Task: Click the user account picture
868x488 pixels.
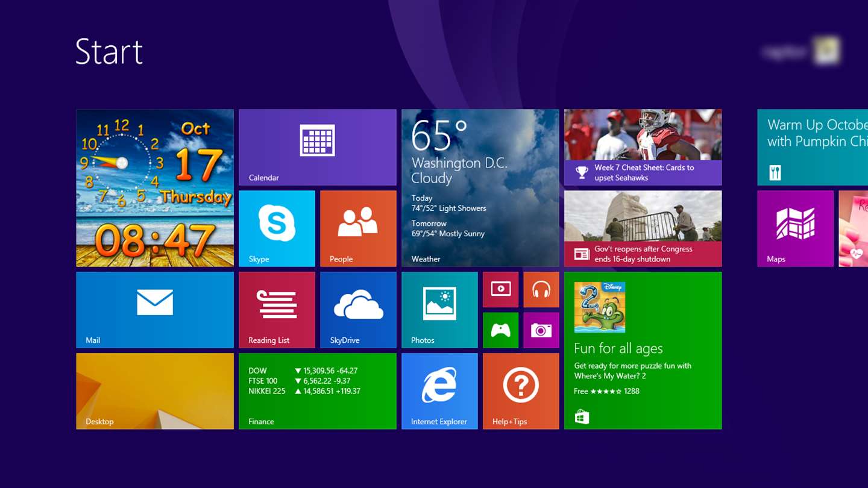Action: [826, 51]
